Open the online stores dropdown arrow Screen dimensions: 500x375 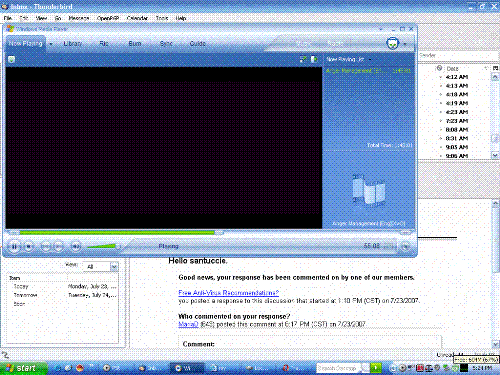pyautogui.click(x=405, y=44)
